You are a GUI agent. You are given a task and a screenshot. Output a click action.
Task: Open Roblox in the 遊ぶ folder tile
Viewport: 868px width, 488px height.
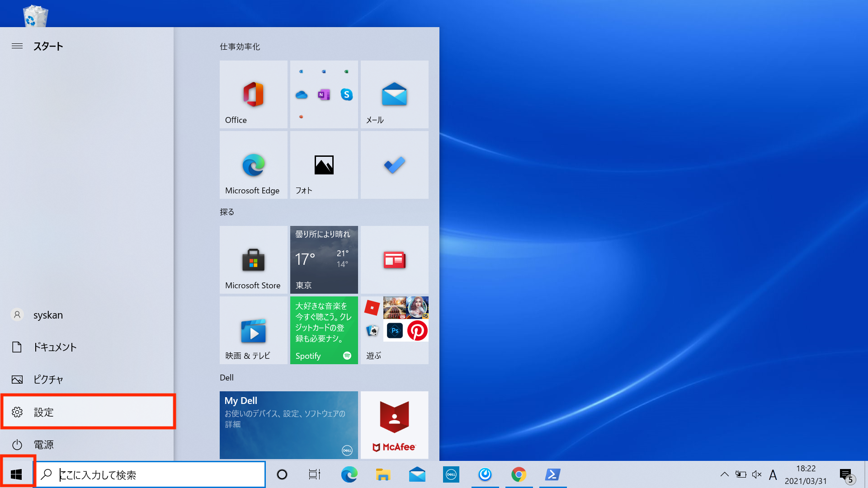tap(372, 308)
